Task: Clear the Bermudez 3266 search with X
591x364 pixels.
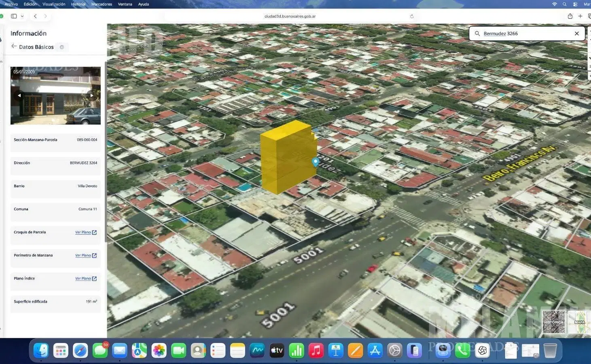Action: (577, 34)
